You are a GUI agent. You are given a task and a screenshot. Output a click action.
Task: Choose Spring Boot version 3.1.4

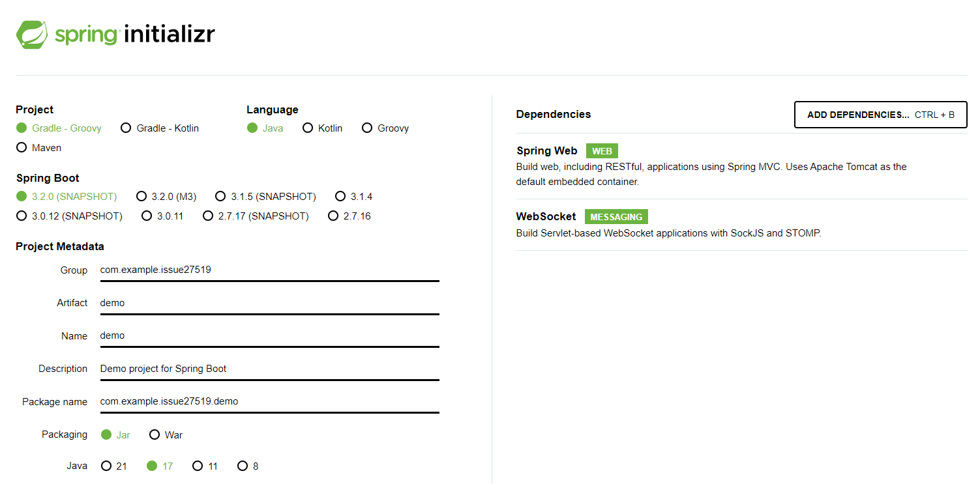(x=354, y=197)
